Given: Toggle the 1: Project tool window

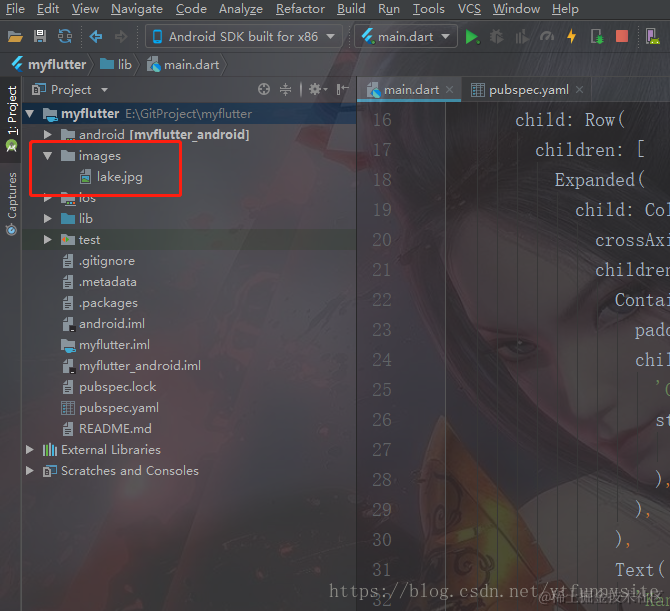Looking at the screenshot, I should click(x=12, y=119).
